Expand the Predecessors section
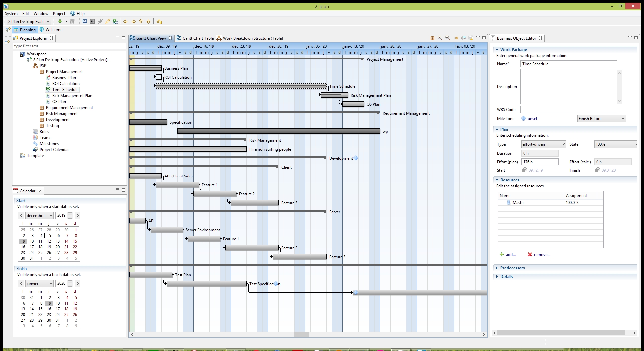The width and height of the screenshot is (644, 351). 512,268
